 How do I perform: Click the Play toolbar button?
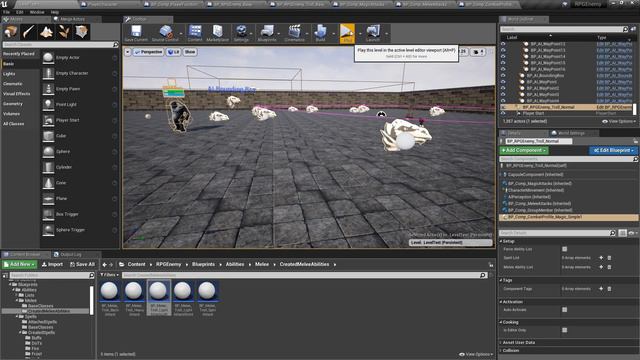(x=347, y=33)
